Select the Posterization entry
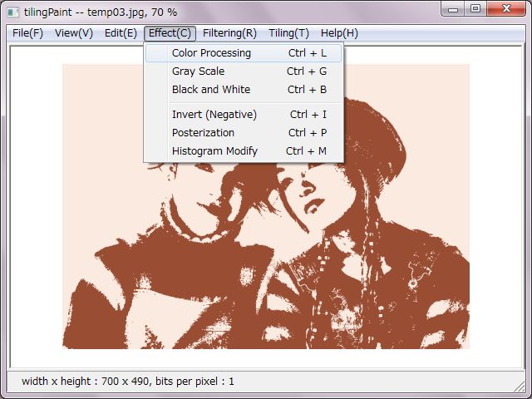 [244, 133]
